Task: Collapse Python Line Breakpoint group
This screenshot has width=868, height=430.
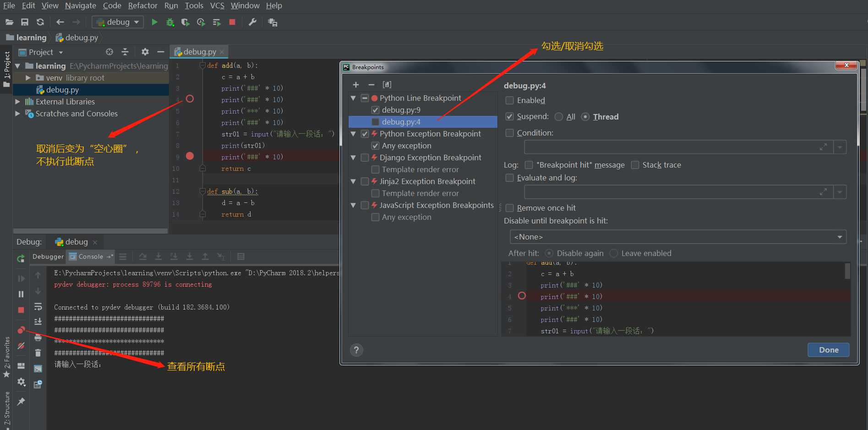Action: pos(353,98)
